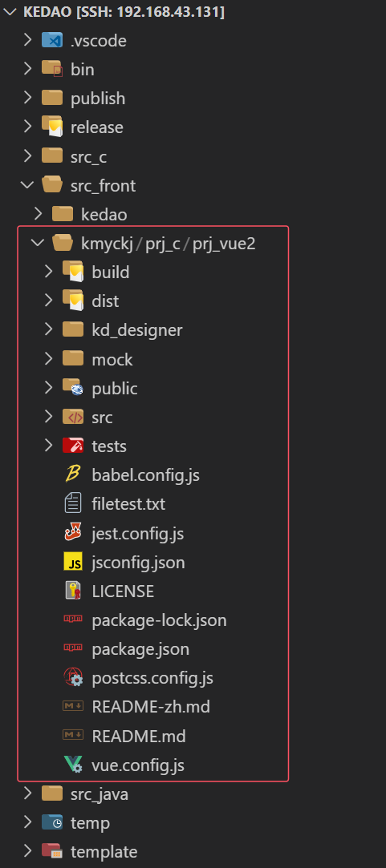Click the LICENSE certificate icon
Image resolution: width=386 pixels, height=868 pixels.
click(x=73, y=591)
